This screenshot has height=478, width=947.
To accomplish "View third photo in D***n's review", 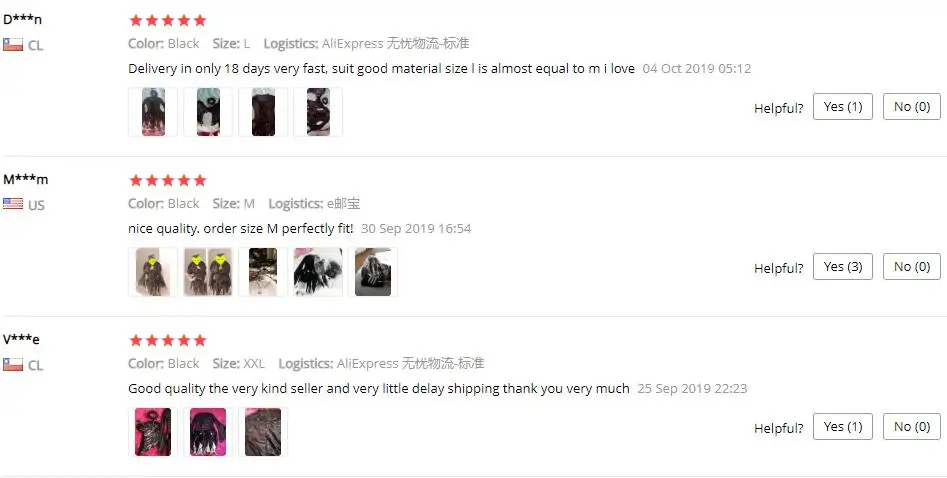I will [263, 112].
